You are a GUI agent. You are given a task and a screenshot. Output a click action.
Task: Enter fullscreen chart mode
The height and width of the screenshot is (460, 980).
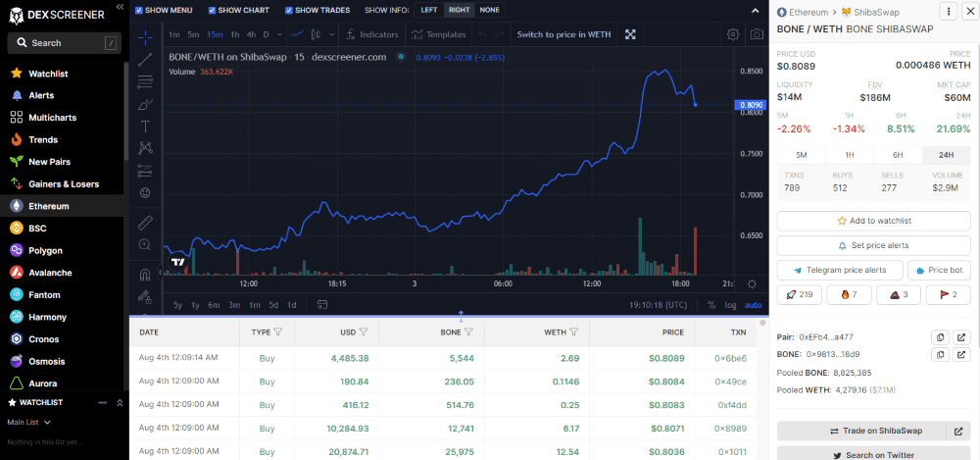(630, 34)
